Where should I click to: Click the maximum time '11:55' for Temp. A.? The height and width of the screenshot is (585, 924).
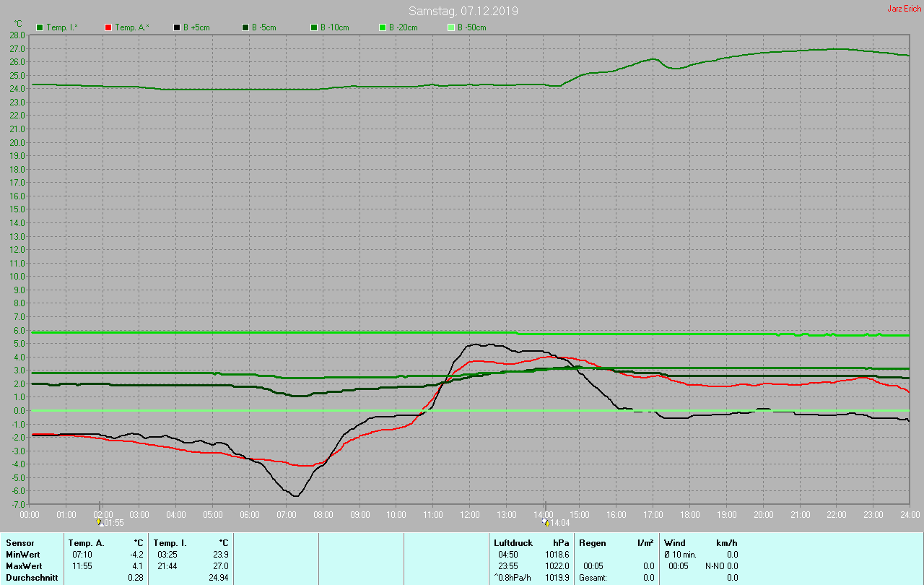click(82, 565)
